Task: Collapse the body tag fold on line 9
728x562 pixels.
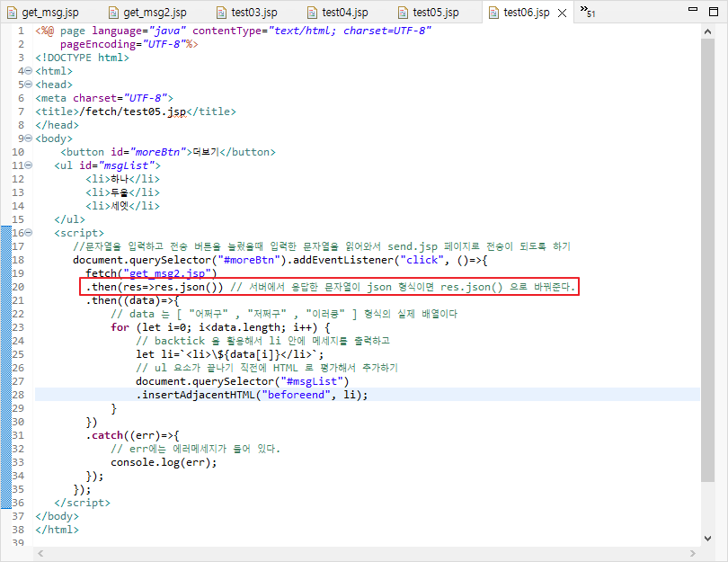Action: 29,138
